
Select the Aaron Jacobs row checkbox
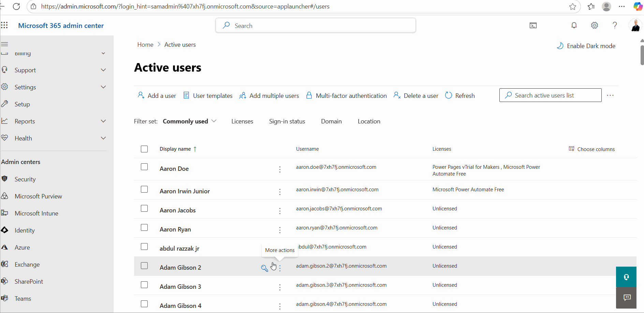pos(144,209)
